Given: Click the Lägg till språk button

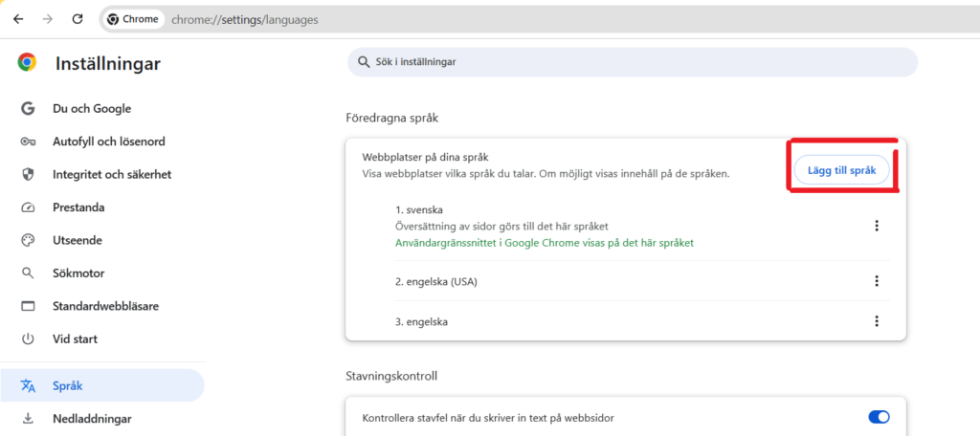Looking at the screenshot, I should click(841, 170).
